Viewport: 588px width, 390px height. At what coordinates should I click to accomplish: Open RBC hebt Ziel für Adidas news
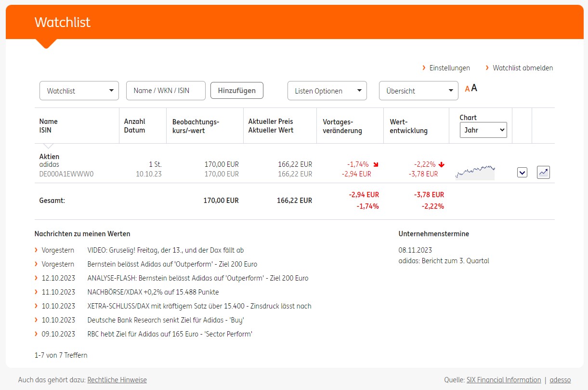tap(170, 334)
